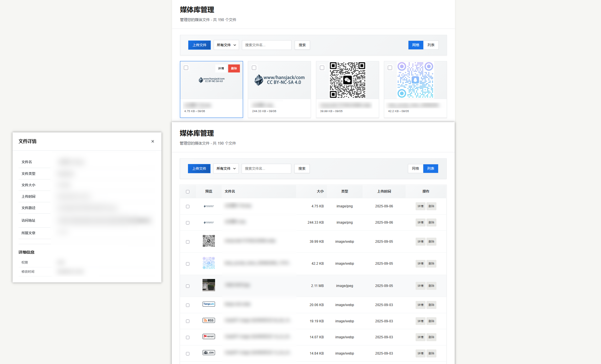
Task: Click the RSS badge preview in list
Action: 209,320
